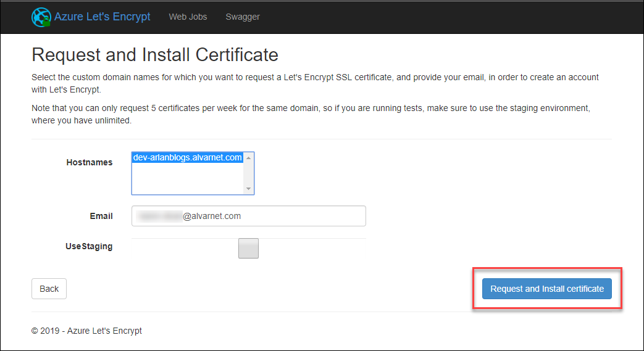Select dev-arlanblogs.alvarnet.com in Hostnames list
The width and height of the screenshot is (644, 351).
[x=187, y=158]
